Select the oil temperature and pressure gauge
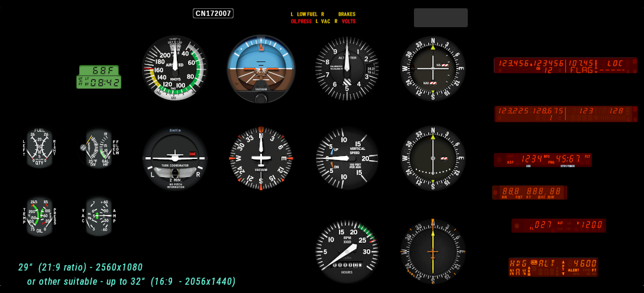The width and height of the screenshot is (644, 293). click(40, 217)
